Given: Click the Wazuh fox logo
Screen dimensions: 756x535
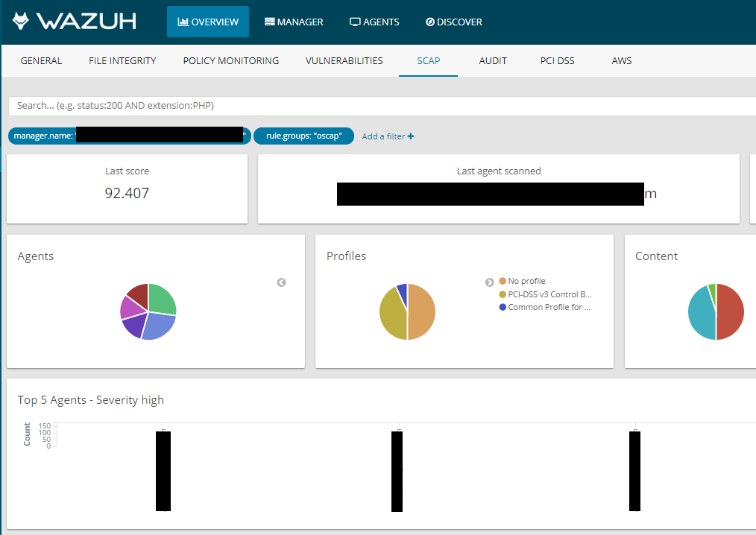Looking at the screenshot, I should pyautogui.click(x=22, y=21).
